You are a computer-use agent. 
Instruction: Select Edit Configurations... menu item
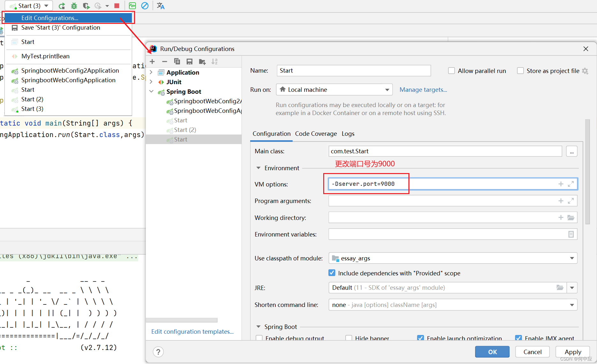(68, 18)
